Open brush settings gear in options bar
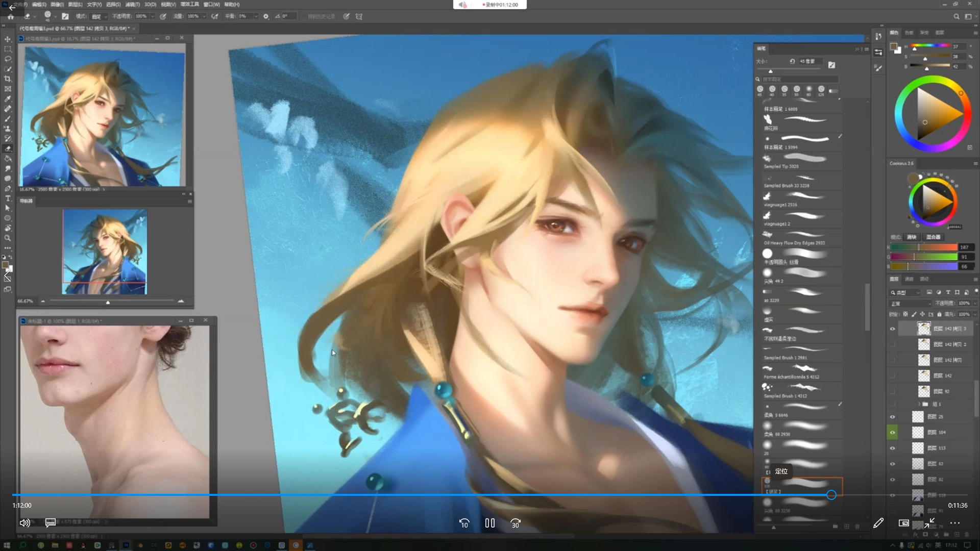 [x=266, y=16]
